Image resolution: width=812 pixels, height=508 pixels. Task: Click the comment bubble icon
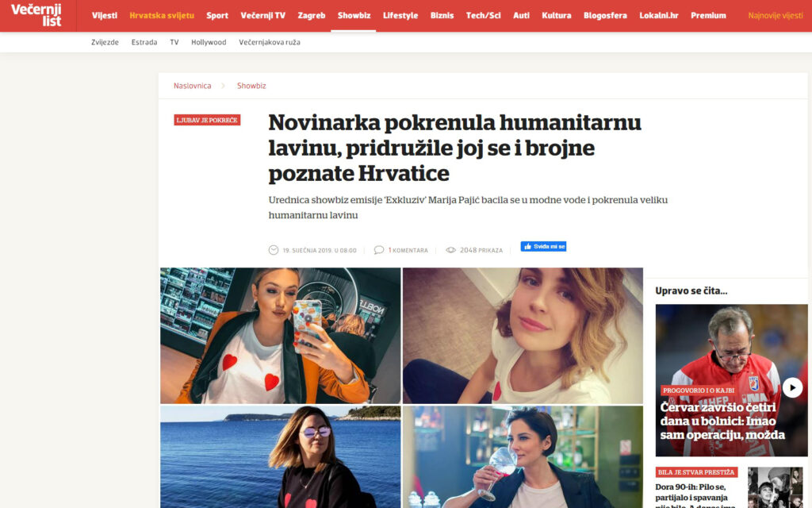pyautogui.click(x=379, y=250)
